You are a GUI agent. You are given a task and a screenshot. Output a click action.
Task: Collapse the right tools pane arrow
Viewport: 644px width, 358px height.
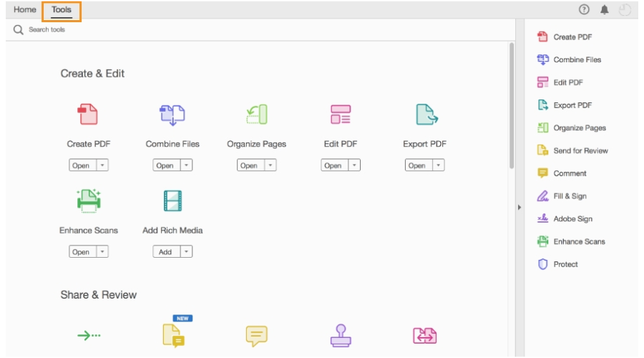pyautogui.click(x=519, y=207)
